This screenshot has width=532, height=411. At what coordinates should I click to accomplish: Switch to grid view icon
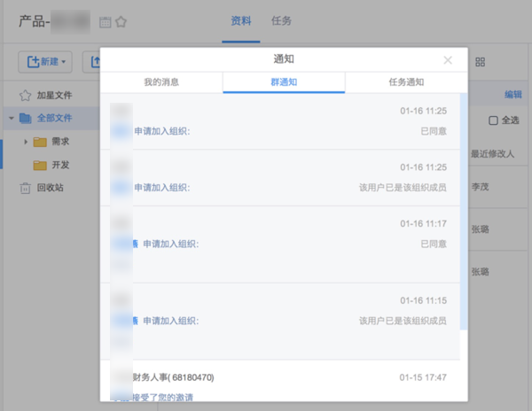[480, 62]
